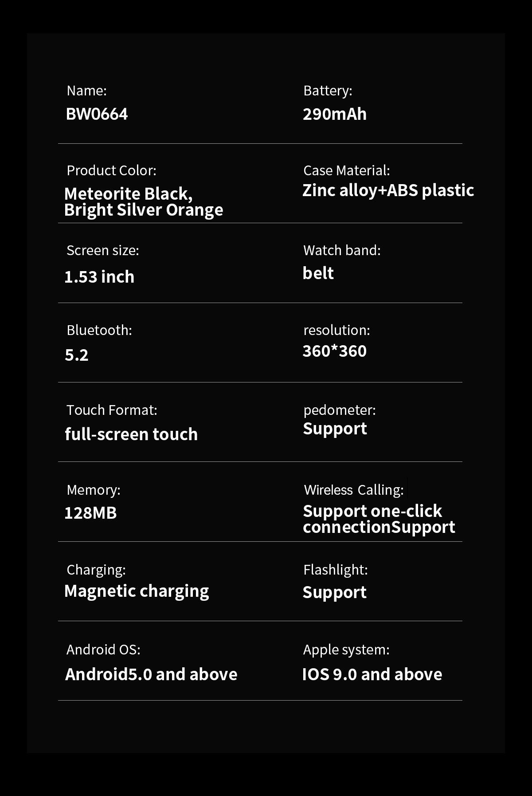Viewport: 532px width, 796px height.
Task: Click the Apple system label
Action: tap(346, 650)
